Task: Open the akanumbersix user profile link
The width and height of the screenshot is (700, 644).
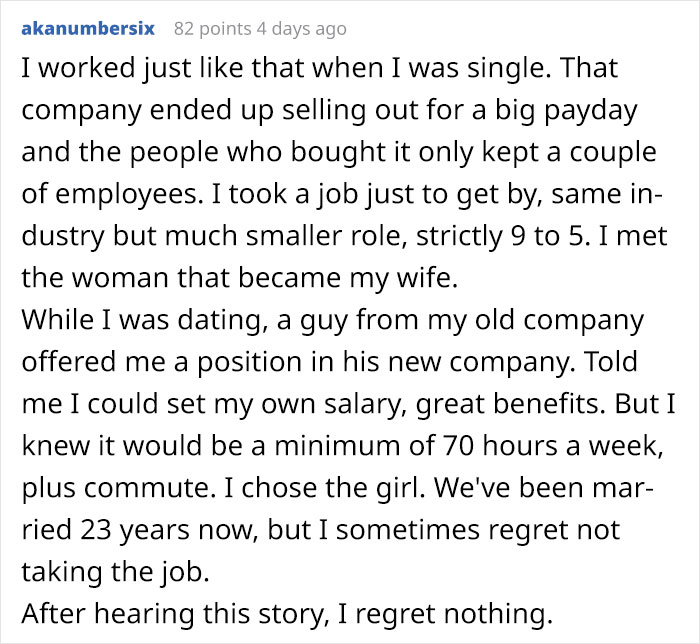Action: pos(88,28)
